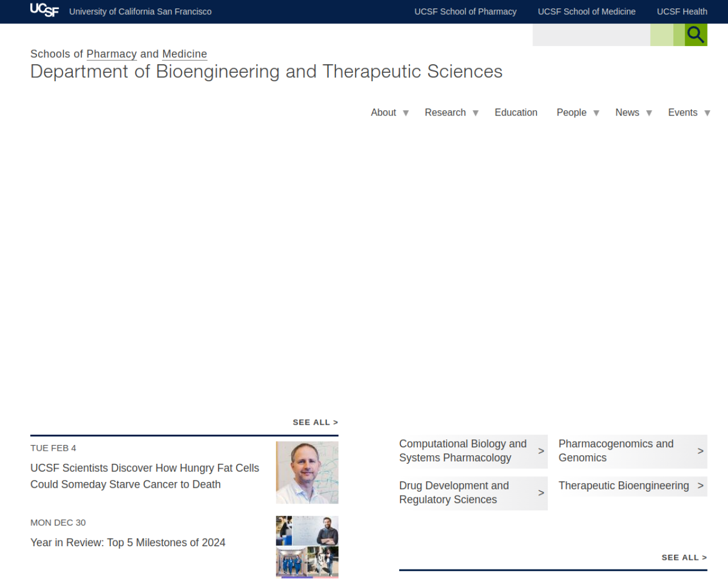Click the magnifying glass search icon
This screenshot has width=728, height=582.
point(696,35)
